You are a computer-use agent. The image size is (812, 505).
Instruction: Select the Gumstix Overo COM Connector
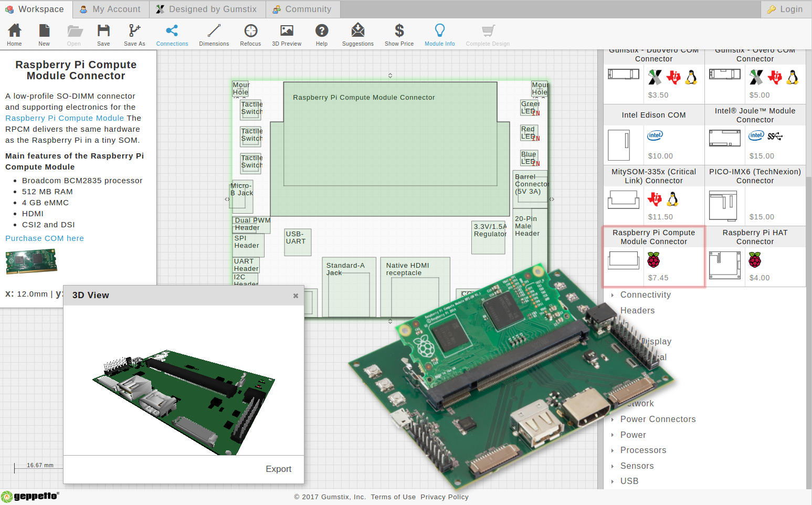755,77
